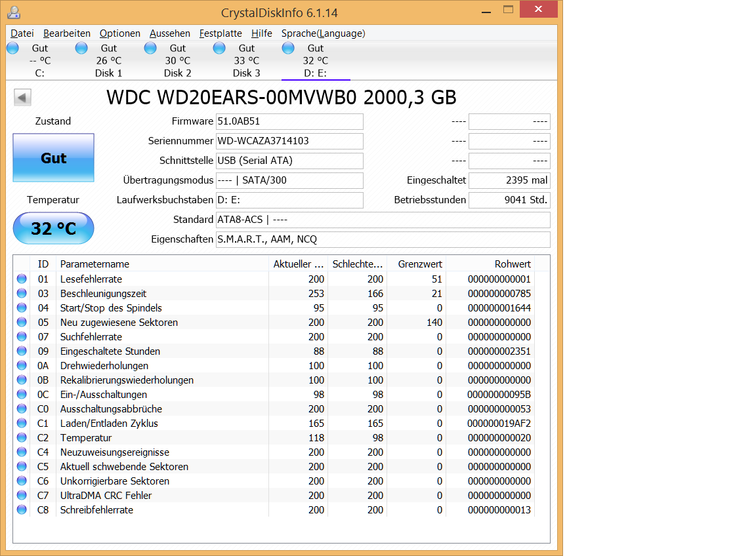Click the Betriebsstunden field 9041 Std.
The image size is (756, 556).
[x=510, y=200]
